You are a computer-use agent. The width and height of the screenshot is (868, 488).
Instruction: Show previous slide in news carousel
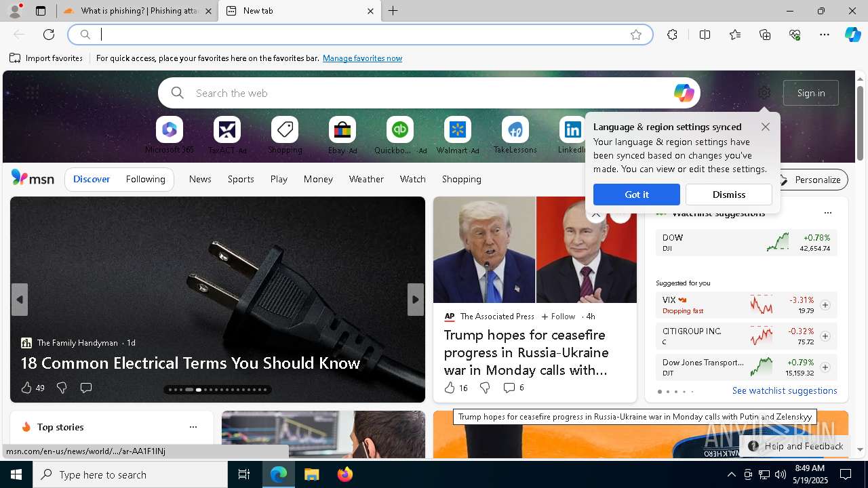(20, 300)
